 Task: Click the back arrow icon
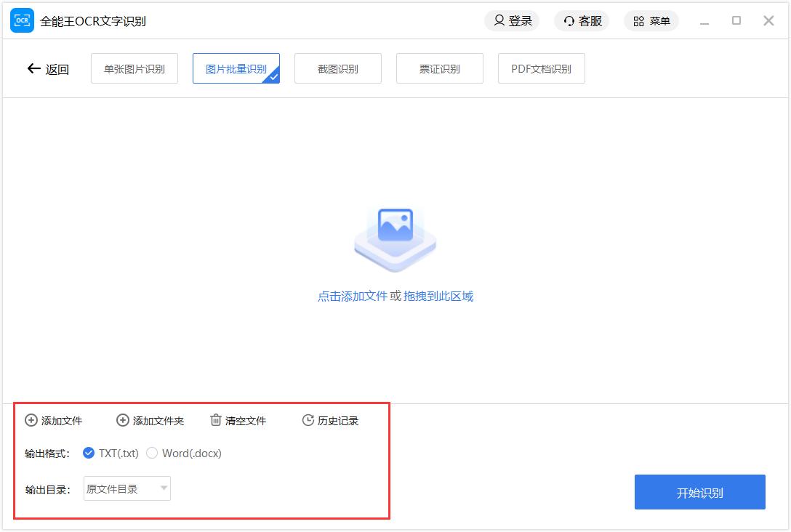[33, 69]
